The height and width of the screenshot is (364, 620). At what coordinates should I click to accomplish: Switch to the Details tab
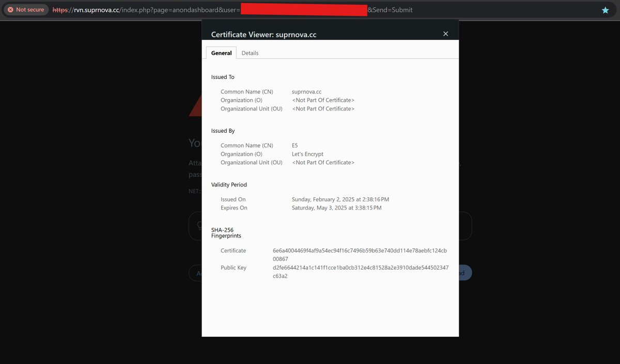pyautogui.click(x=250, y=53)
